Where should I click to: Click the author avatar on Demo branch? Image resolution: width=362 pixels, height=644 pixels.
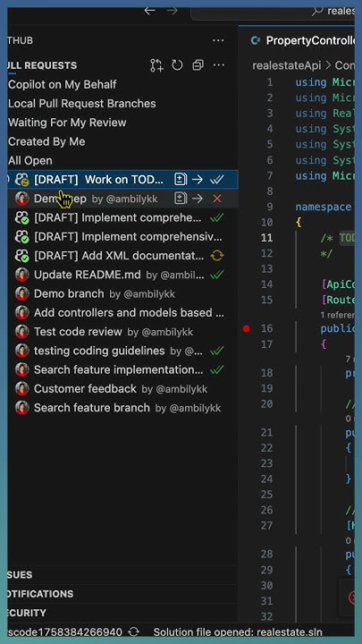tap(21, 293)
